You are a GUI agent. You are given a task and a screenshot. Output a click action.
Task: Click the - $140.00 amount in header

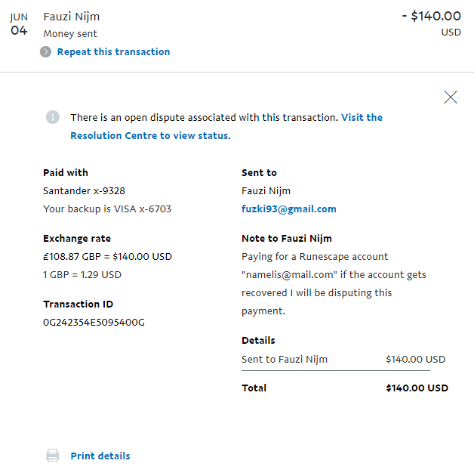[x=431, y=17]
